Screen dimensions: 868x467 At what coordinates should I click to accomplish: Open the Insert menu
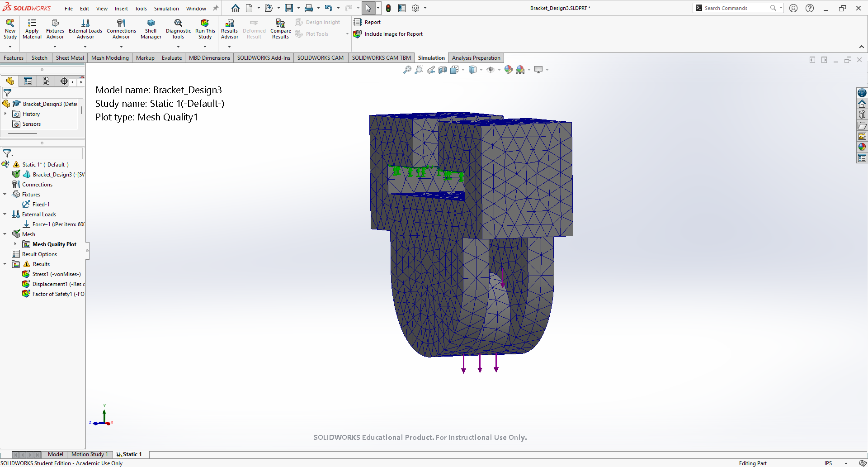121,9
